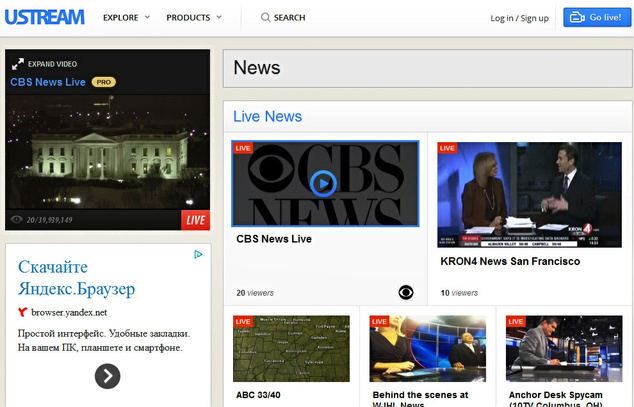This screenshot has height=407, width=634.
Task: Click the CBS eye logo under CBS card
Action: (x=406, y=292)
